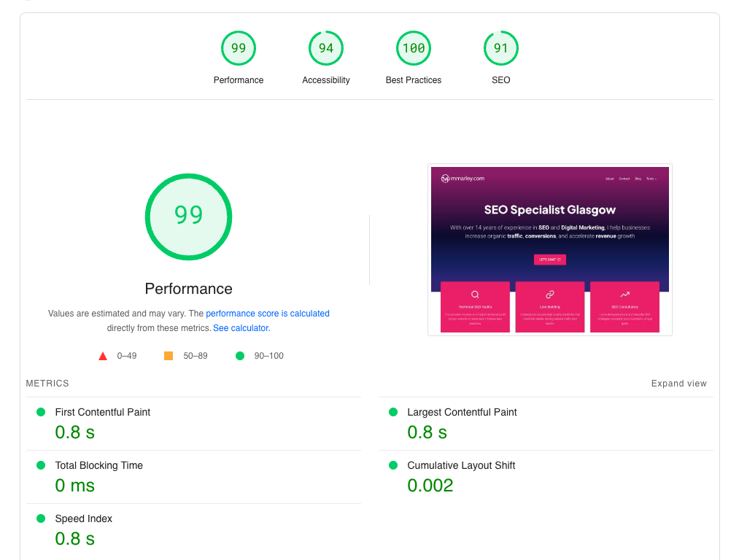The image size is (739, 560).
Task: Click the page screenshot thumbnail
Action: (x=549, y=249)
